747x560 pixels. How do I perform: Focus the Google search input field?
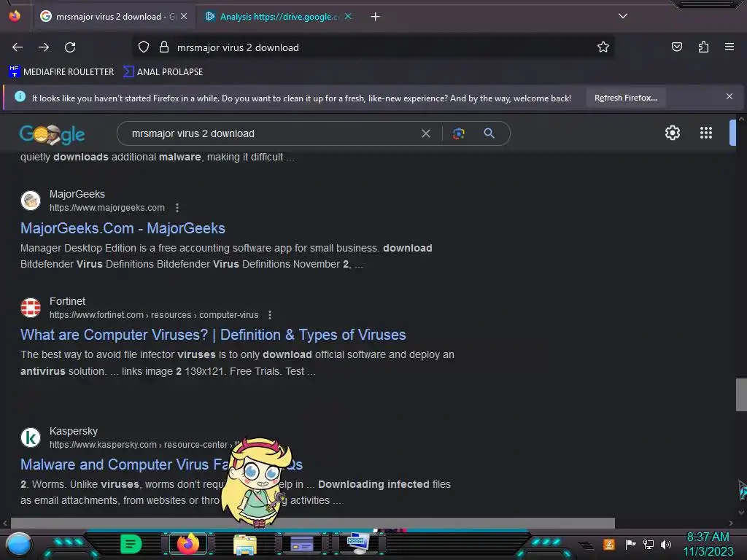tap(271, 134)
